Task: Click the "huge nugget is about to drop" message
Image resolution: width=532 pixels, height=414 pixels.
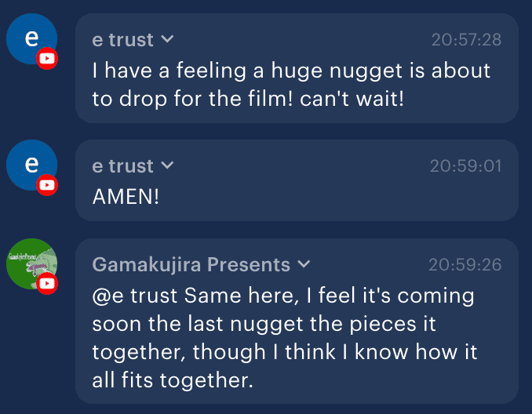Action: point(291,71)
